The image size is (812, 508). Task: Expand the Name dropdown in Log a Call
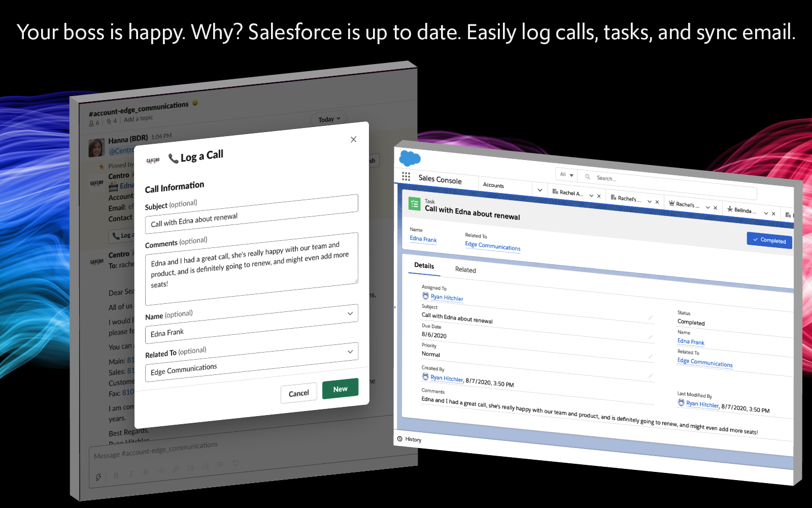click(350, 313)
